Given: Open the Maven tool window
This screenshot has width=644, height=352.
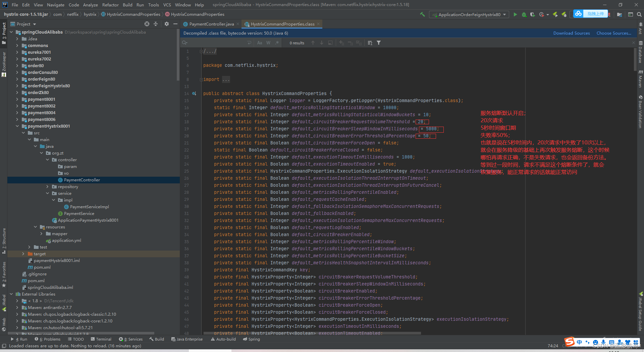Looking at the screenshot, I should point(640,79).
